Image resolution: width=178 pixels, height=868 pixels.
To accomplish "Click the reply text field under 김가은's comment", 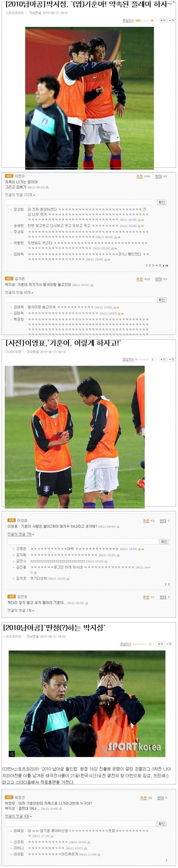I will [x=80, y=300].
